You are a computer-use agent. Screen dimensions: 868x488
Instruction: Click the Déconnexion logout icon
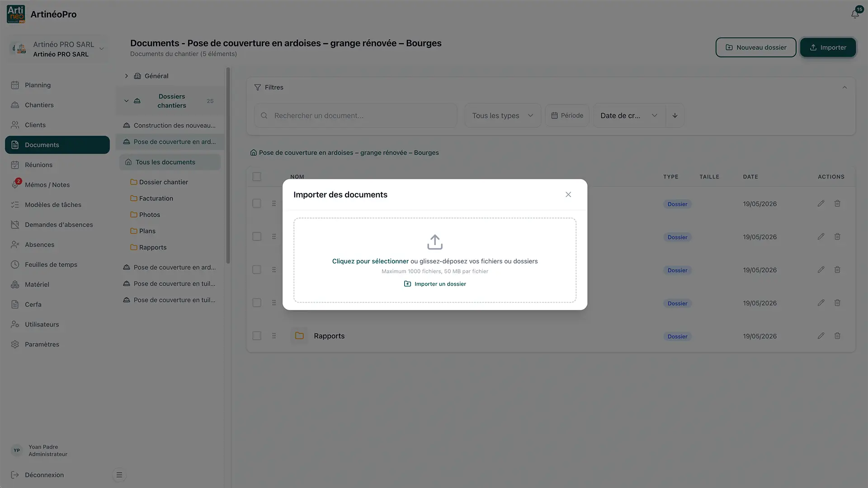point(15,475)
